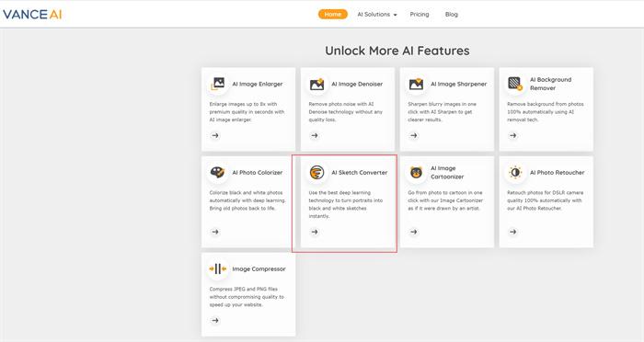Open the Home menu item

point(333,15)
